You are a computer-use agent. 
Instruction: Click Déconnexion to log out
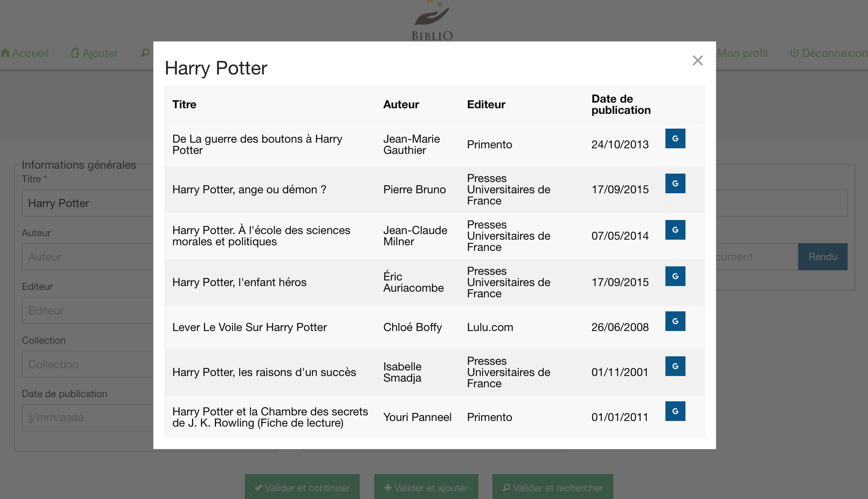(x=829, y=53)
